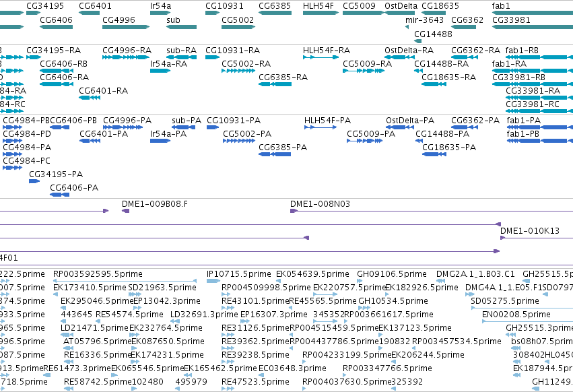This screenshot has height=392, width=573.
Task: Select the CG34195 gene label
Action: coord(45,6)
